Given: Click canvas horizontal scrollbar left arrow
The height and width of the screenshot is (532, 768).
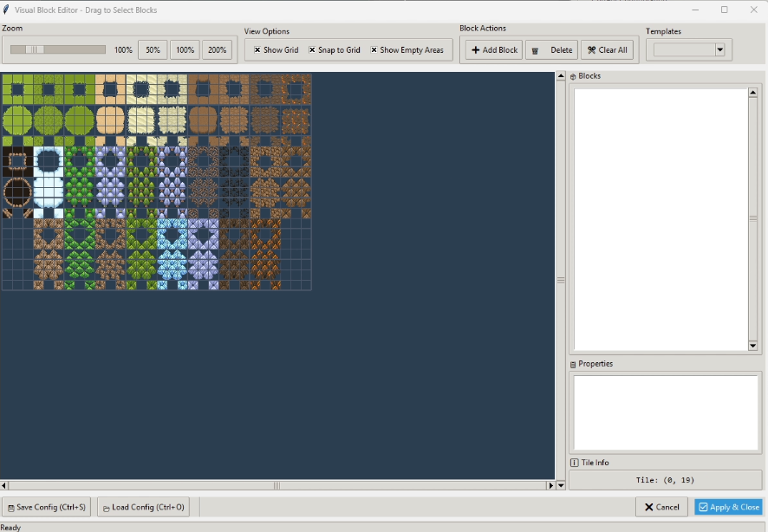Looking at the screenshot, I should coord(4,485).
